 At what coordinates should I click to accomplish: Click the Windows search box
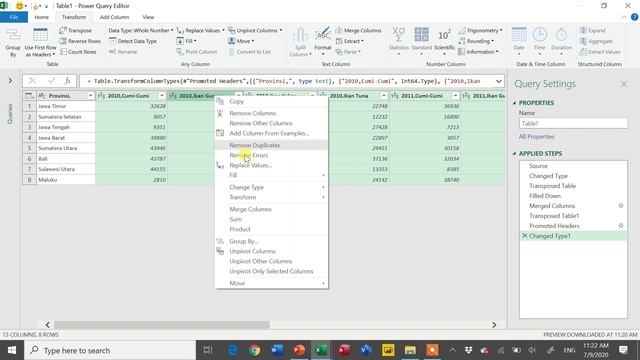[110, 350]
